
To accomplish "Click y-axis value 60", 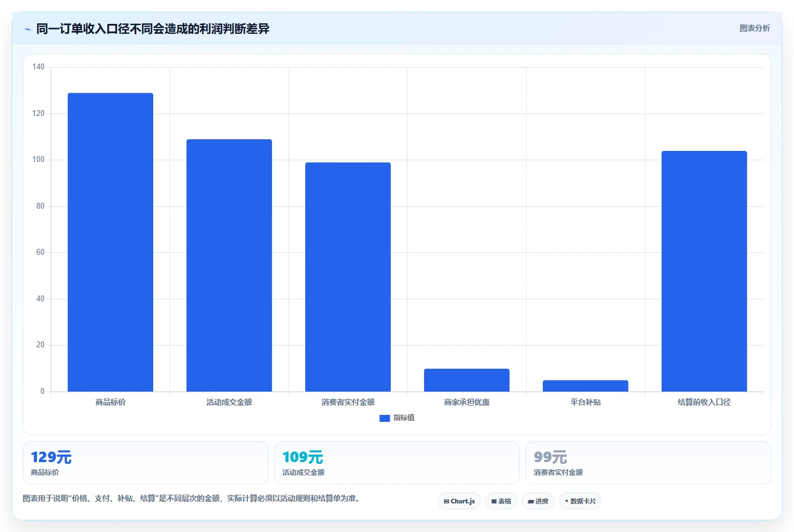I will click(40, 252).
